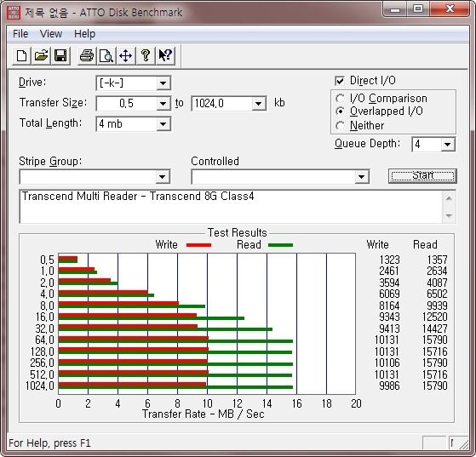This screenshot has height=457, width=476.
Task: Click read value 12520 for 16.0
Action: pyautogui.click(x=435, y=317)
